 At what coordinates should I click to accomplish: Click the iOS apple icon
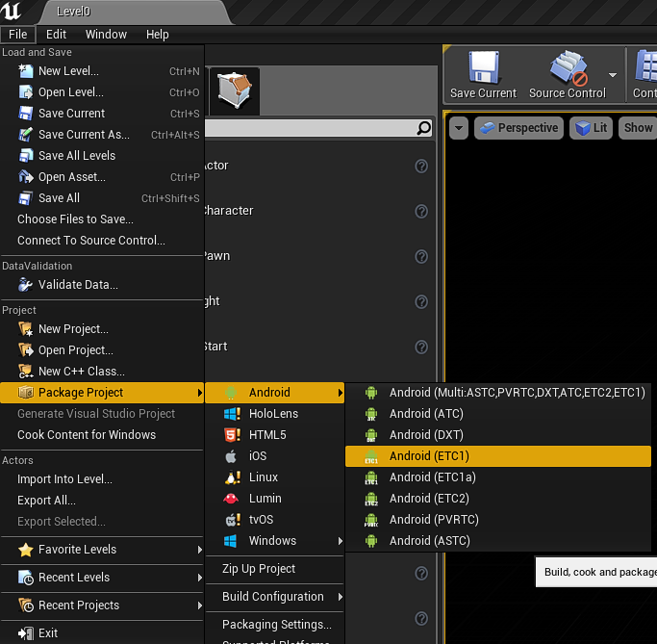coord(231,456)
